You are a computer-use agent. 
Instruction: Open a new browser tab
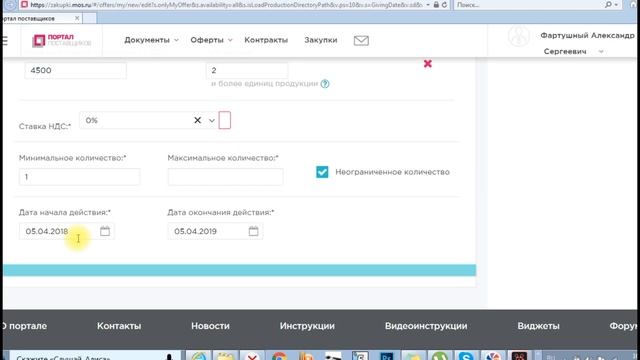pos(90,18)
